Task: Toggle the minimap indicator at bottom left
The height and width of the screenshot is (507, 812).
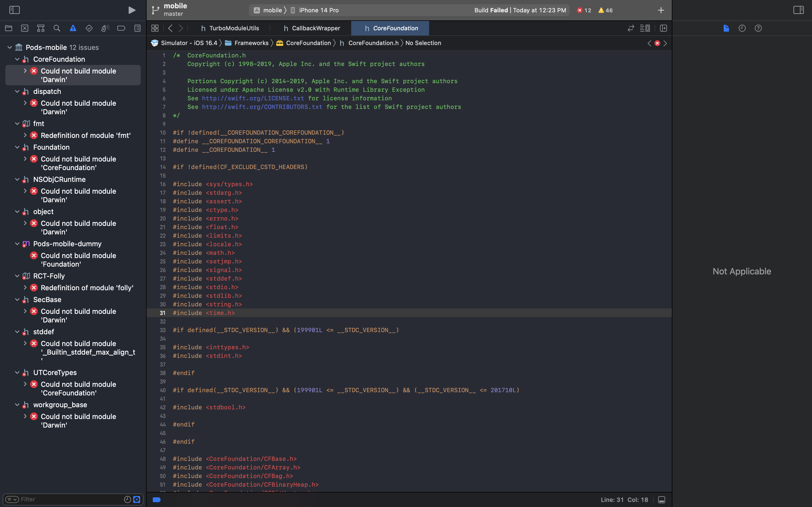Action: click(x=156, y=499)
